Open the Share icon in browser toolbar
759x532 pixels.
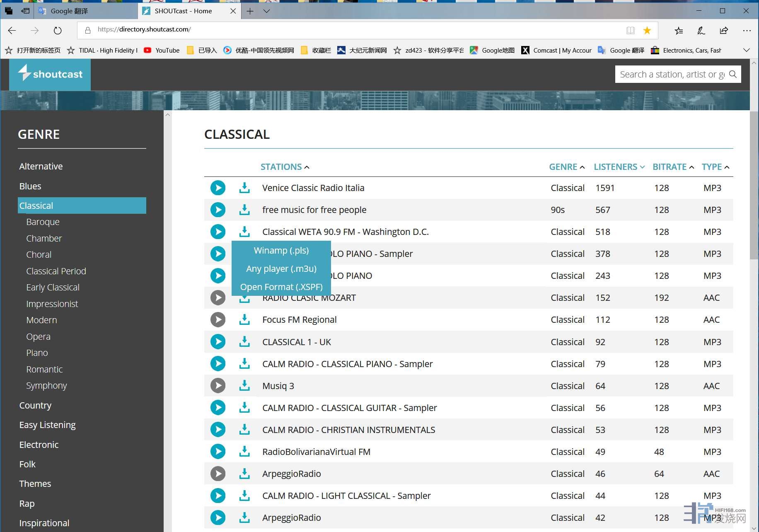[x=724, y=30]
